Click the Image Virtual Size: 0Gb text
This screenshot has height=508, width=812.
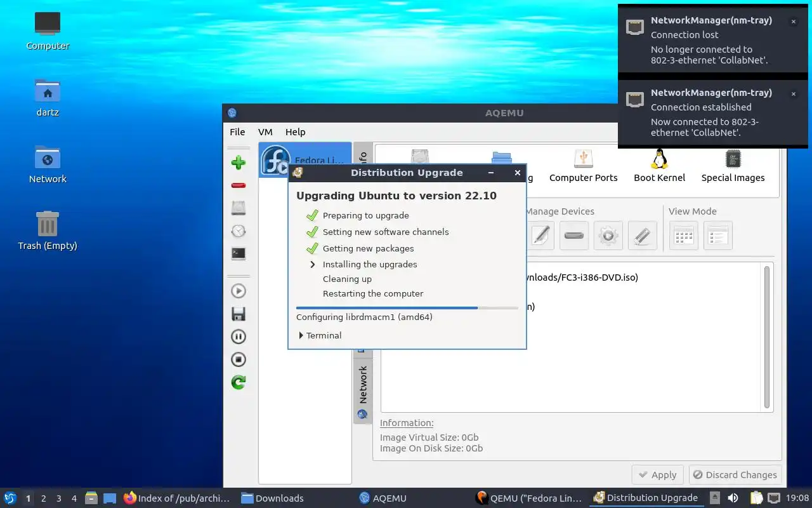429,438
